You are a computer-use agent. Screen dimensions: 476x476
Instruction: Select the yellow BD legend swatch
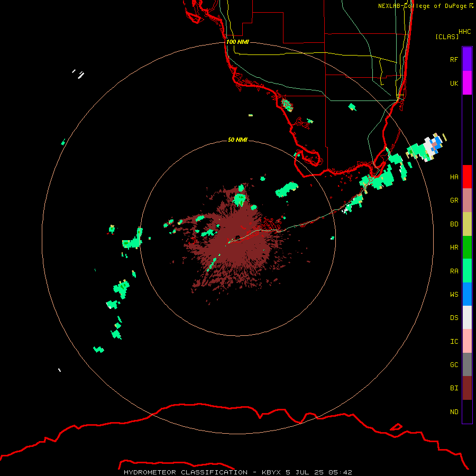coord(467,224)
